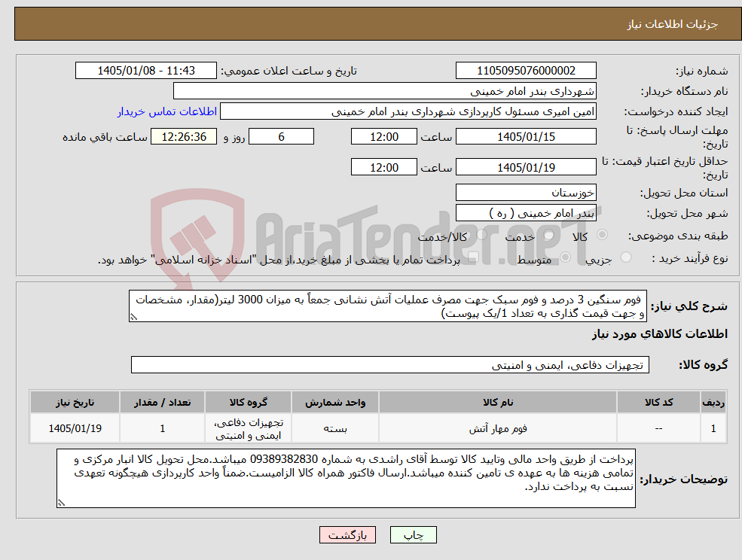Click the واحد شمارش column header

coord(335,403)
